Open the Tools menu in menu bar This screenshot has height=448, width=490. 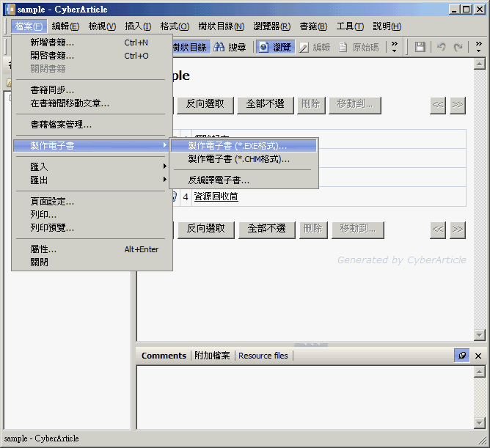click(350, 26)
